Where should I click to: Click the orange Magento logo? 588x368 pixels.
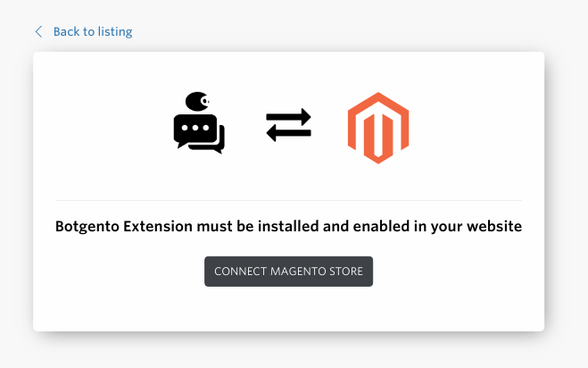[378, 128]
